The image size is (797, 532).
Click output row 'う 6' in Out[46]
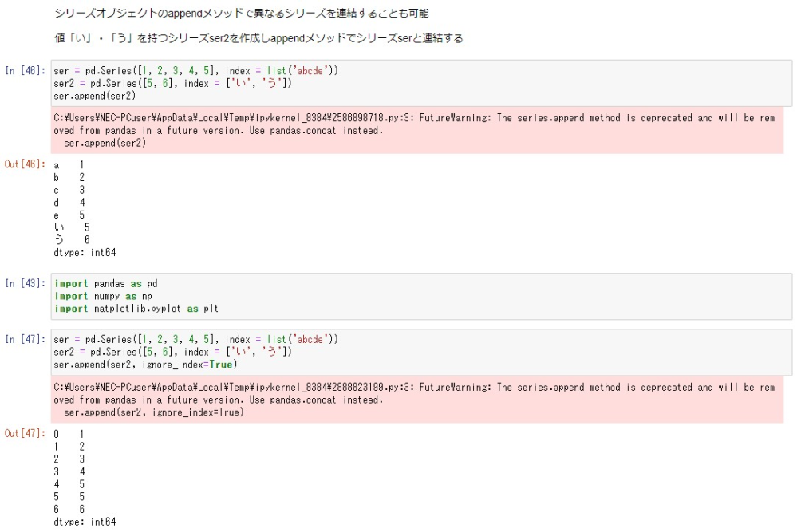coord(72,240)
